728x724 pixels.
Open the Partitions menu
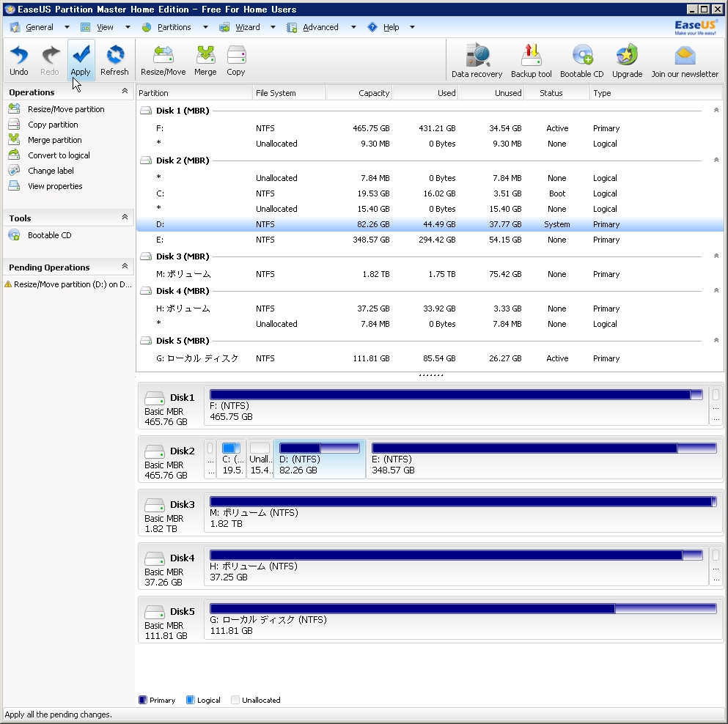click(x=174, y=27)
